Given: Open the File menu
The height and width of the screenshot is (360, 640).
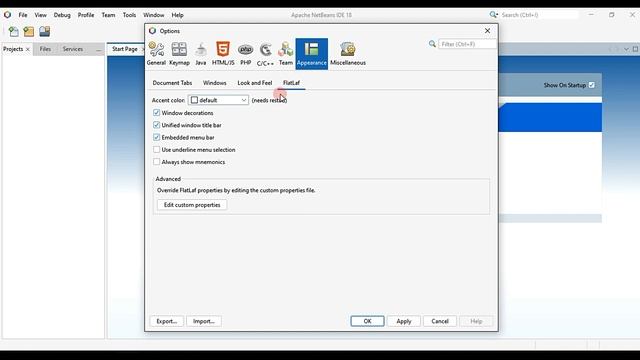Looking at the screenshot, I should tap(23, 15).
